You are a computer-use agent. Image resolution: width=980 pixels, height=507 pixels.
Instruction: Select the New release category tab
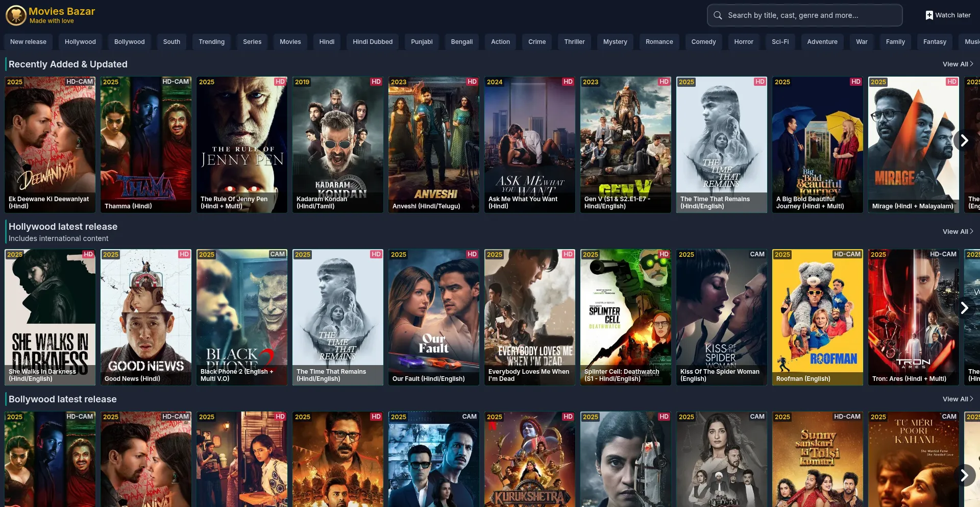click(28, 42)
